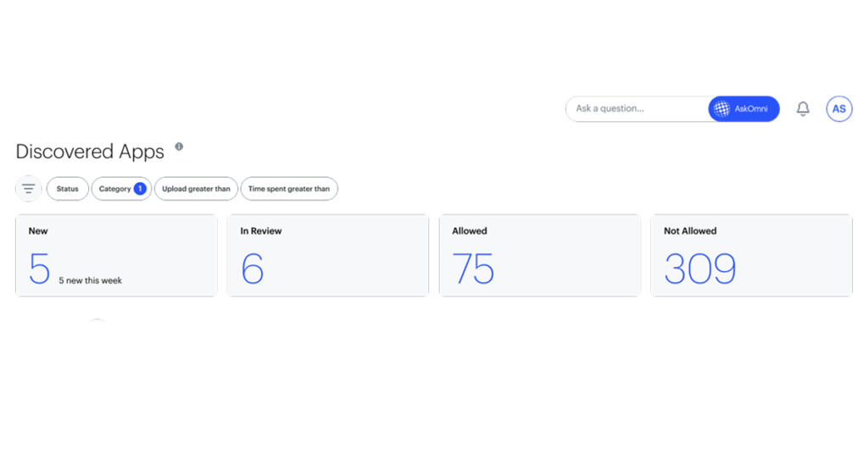Click the AskOmni button
This screenshot has width=868, height=454.
point(743,109)
